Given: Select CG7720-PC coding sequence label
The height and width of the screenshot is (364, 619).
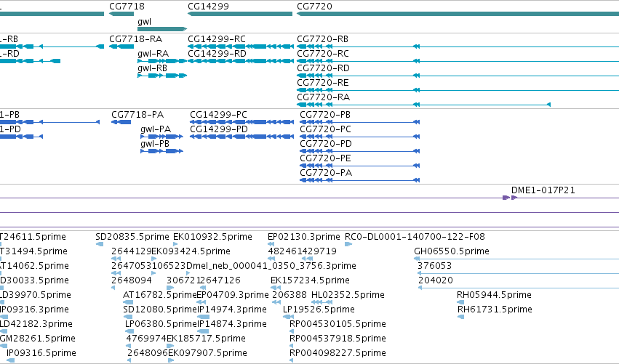Looking at the screenshot, I should click(325, 129).
